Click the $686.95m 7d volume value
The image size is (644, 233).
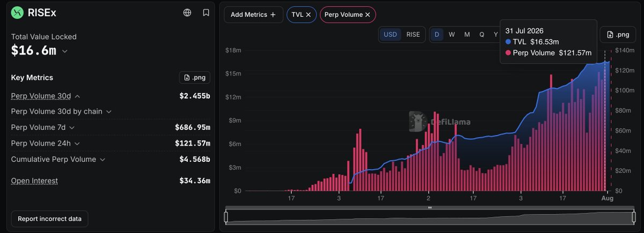(193, 127)
